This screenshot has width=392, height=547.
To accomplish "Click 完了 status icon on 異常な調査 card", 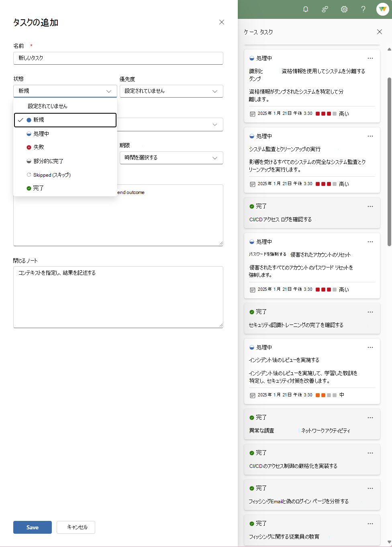I will (x=252, y=418).
